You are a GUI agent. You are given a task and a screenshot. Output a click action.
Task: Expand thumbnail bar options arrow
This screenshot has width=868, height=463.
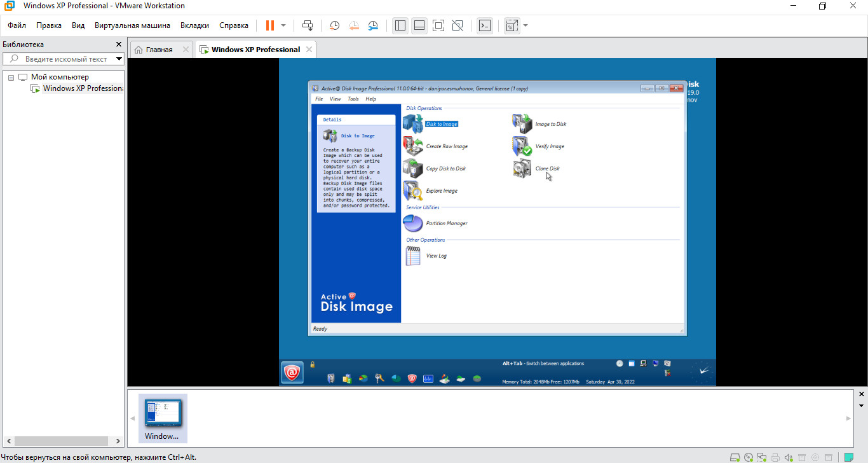point(862,405)
